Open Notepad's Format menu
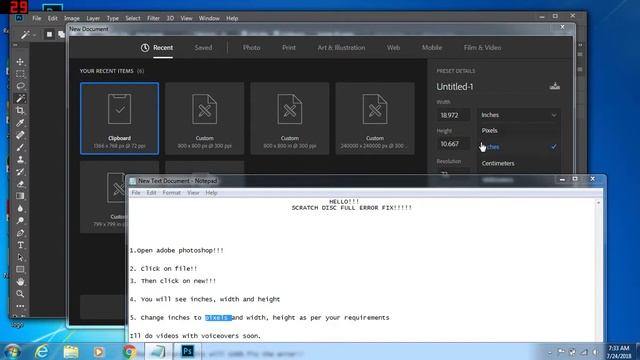 coord(171,193)
